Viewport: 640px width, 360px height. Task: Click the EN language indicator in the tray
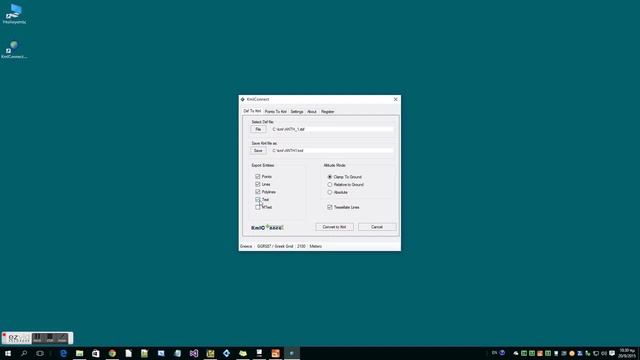(494, 353)
